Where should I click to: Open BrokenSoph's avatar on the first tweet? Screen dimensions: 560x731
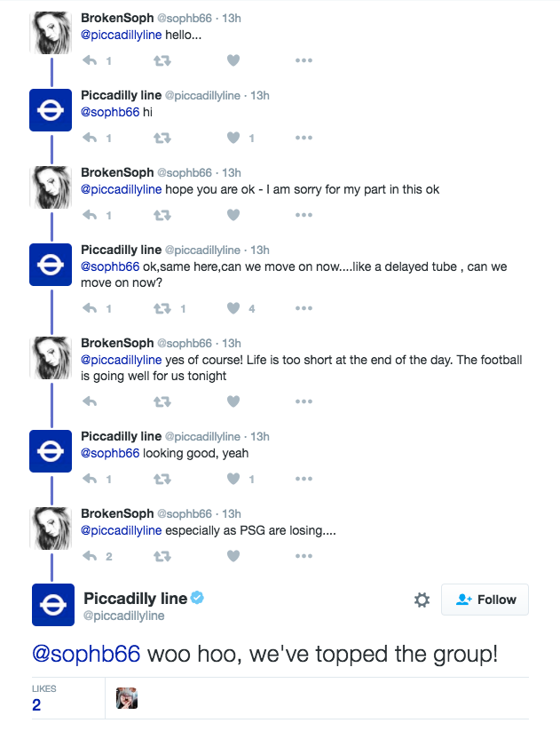pos(51,33)
